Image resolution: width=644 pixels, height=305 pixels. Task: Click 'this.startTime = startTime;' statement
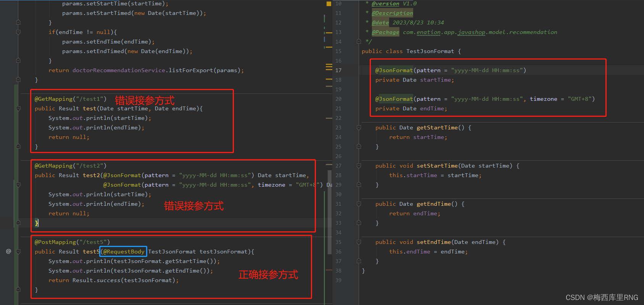click(435, 175)
